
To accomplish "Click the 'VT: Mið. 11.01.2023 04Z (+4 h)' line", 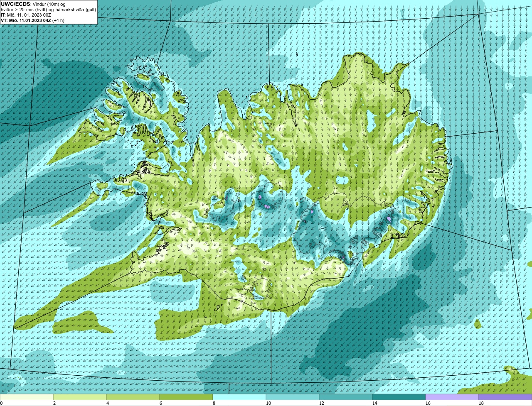I will [x=32, y=20].
